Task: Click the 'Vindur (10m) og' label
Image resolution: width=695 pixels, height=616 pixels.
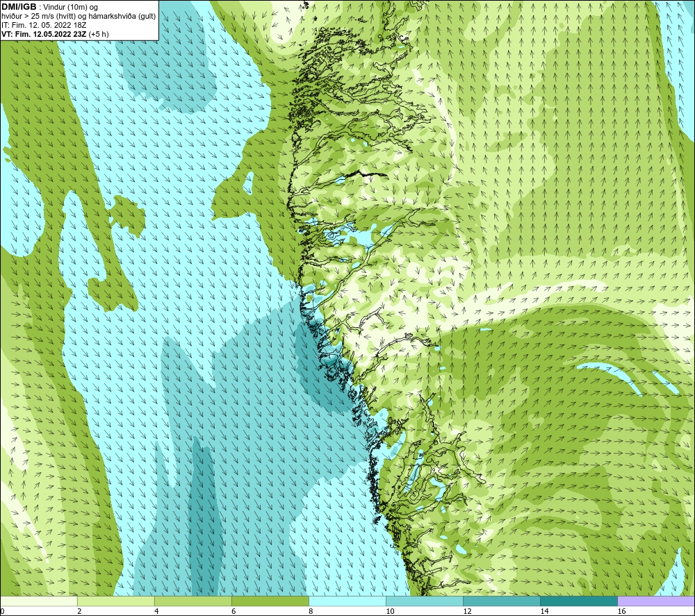Action: [70, 8]
